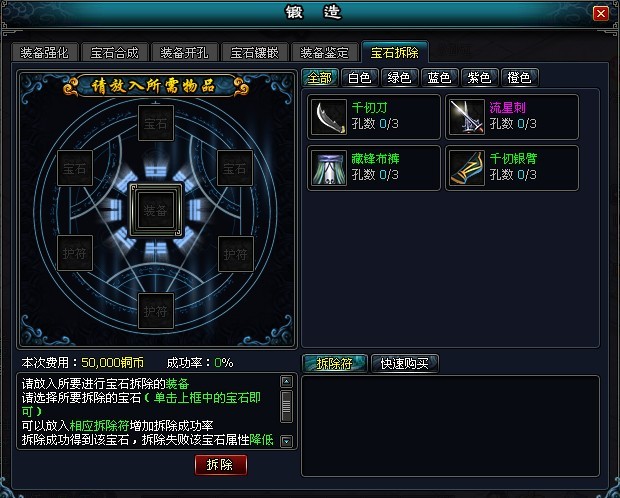Select the 流星刺 sword item icon

467,117
